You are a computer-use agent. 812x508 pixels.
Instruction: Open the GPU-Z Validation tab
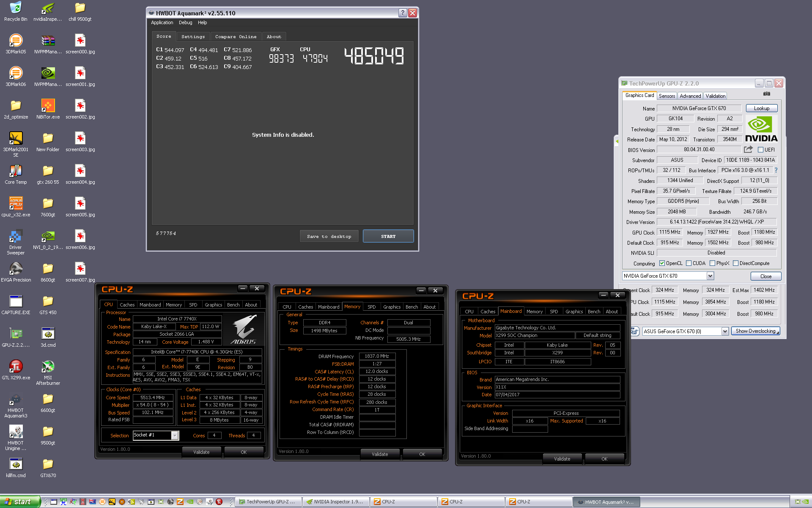(716, 96)
